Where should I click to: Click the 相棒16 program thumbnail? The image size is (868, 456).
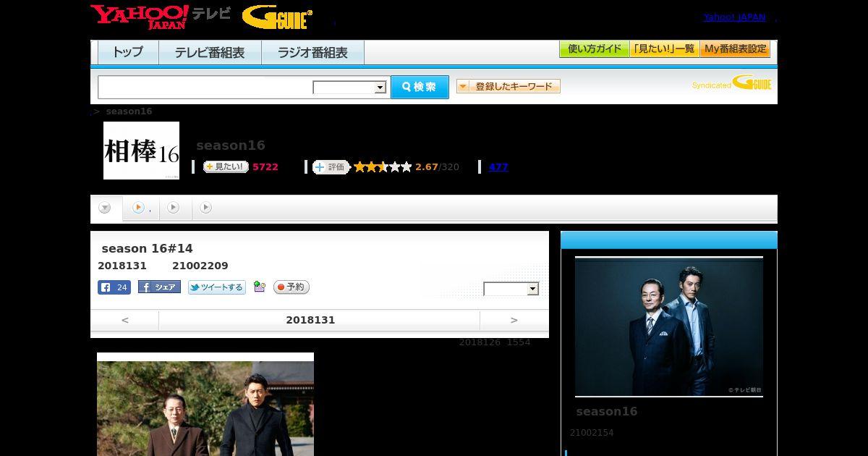(x=141, y=151)
